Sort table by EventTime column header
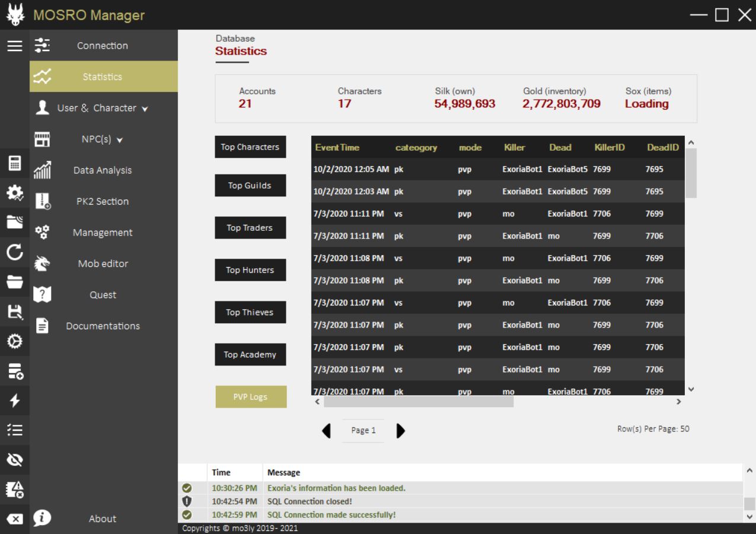756x534 pixels. [337, 148]
